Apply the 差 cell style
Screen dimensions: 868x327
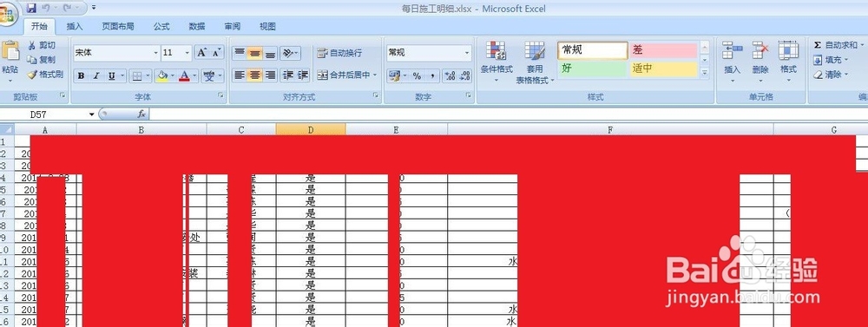(x=662, y=50)
